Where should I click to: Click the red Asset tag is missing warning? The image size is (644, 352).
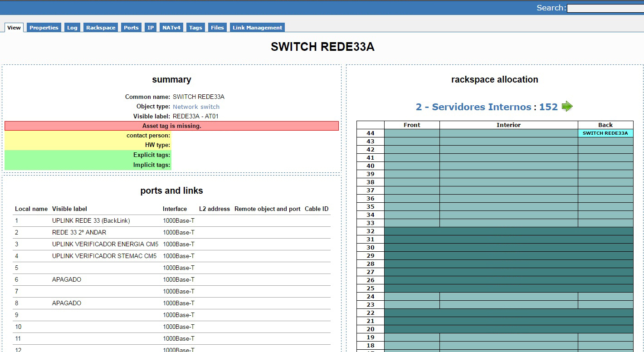point(171,126)
